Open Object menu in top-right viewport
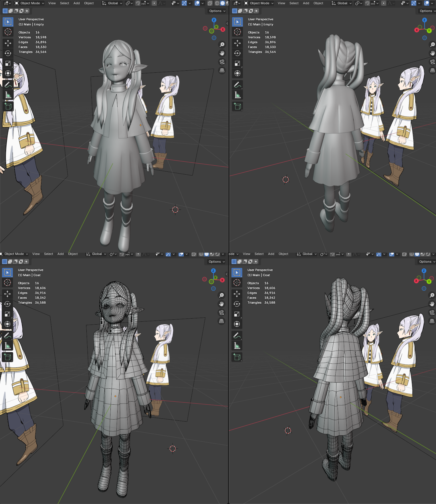The width and height of the screenshot is (436, 504). pos(318,3)
